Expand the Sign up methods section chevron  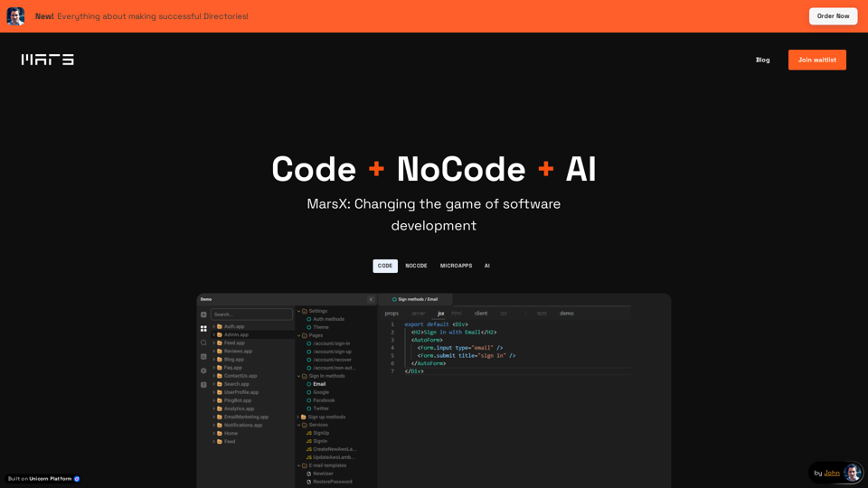[298, 417]
